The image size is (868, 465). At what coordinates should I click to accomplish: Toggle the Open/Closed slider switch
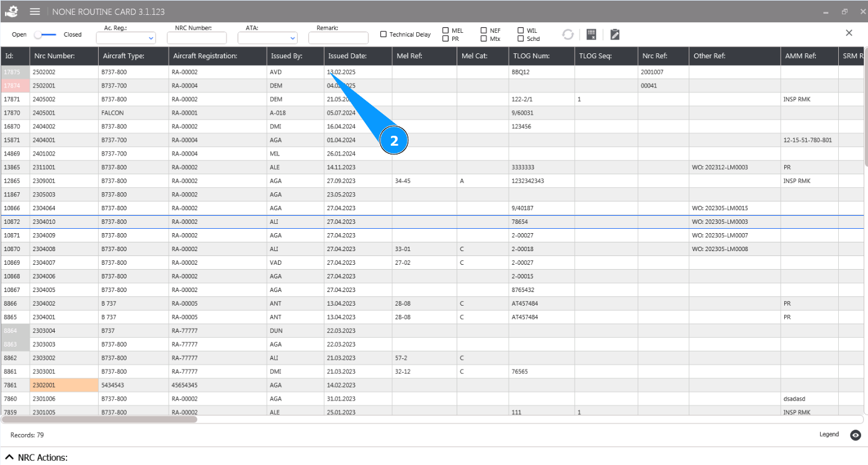pyautogui.click(x=45, y=35)
